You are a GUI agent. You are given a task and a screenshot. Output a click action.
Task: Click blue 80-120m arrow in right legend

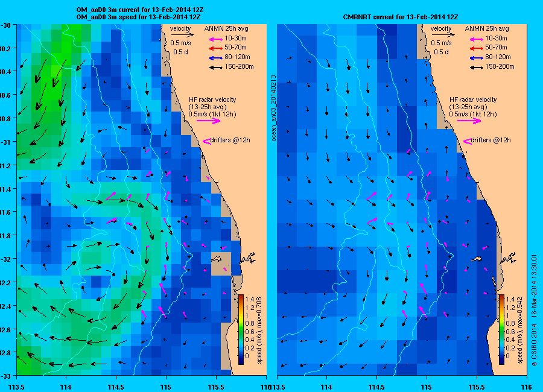[476, 58]
